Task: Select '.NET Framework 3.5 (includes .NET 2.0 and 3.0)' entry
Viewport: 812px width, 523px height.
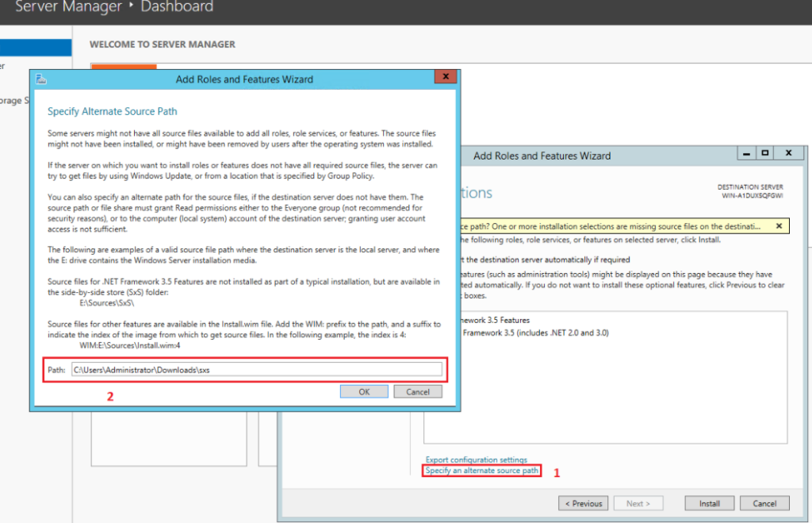Action: 535,333
